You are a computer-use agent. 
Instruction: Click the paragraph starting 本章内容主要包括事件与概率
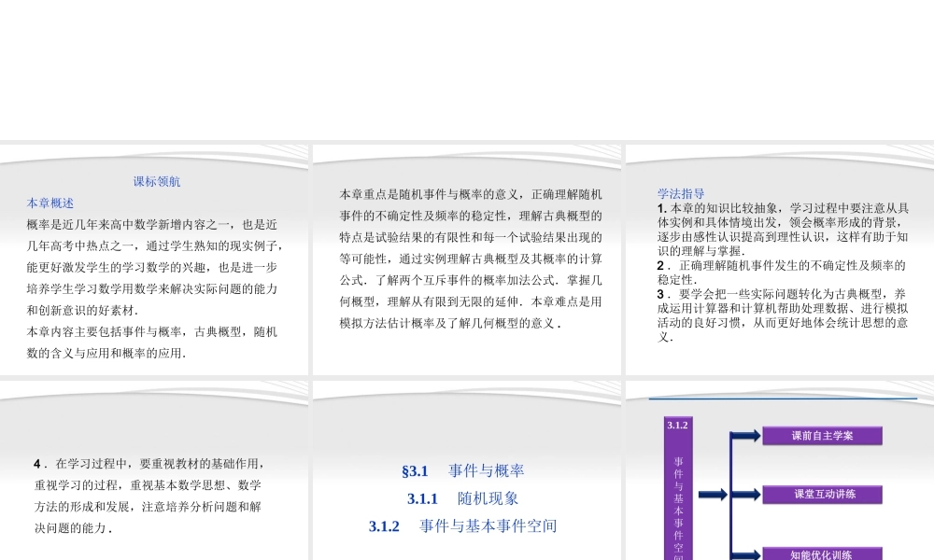152,343
